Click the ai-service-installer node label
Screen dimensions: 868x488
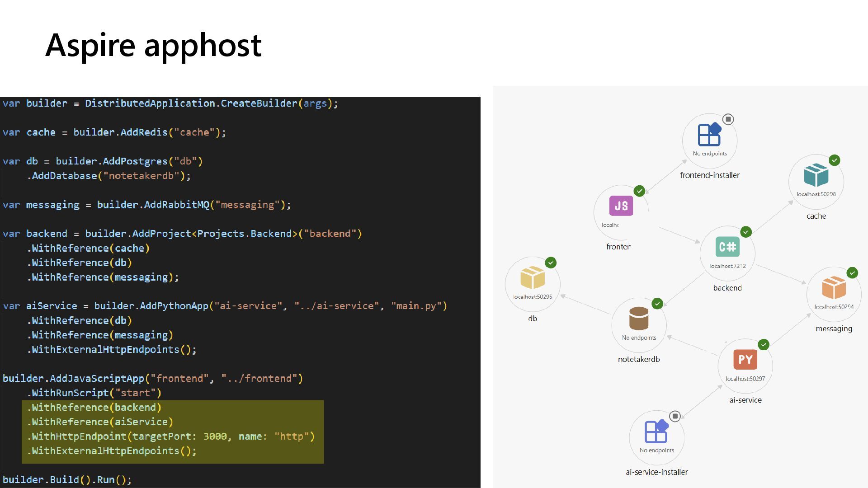656,472
